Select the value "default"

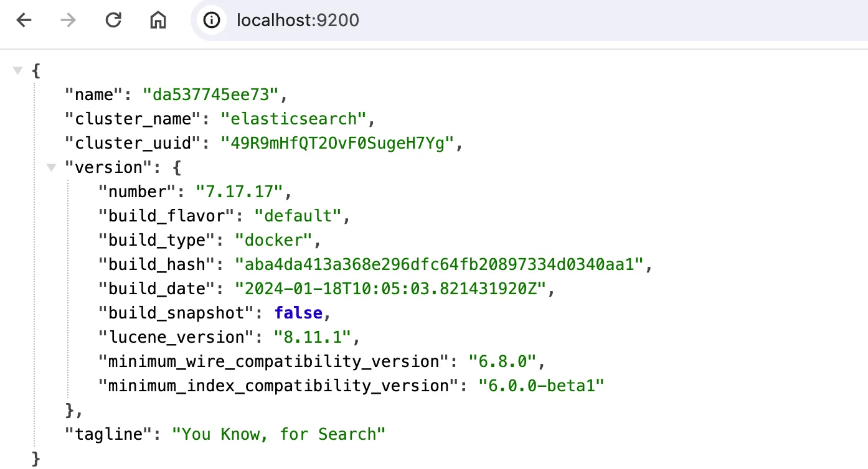pos(298,216)
